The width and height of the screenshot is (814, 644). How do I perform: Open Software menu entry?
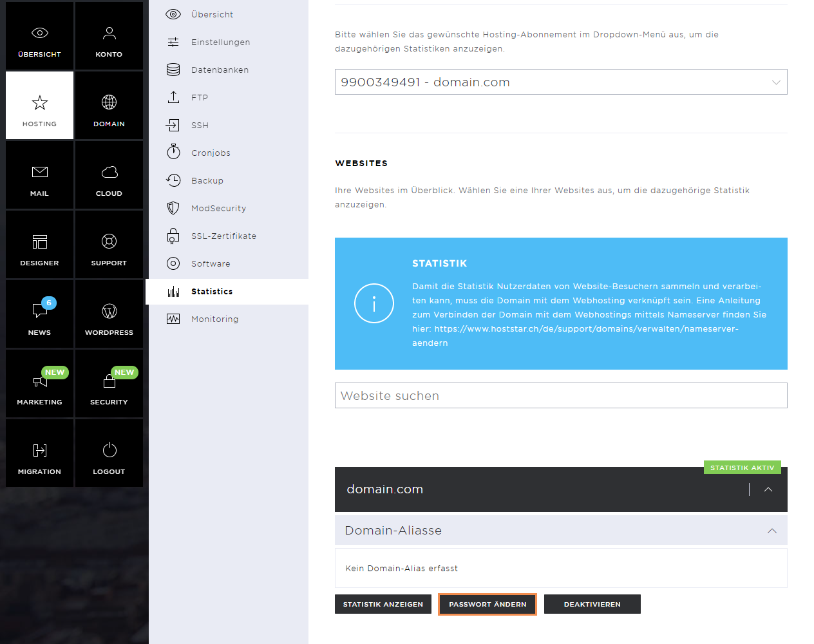point(211,263)
